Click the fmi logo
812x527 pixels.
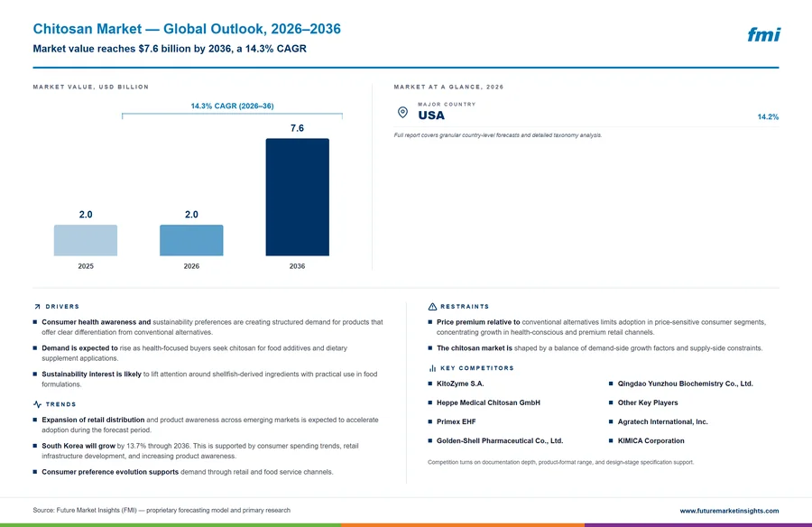pos(763,34)
